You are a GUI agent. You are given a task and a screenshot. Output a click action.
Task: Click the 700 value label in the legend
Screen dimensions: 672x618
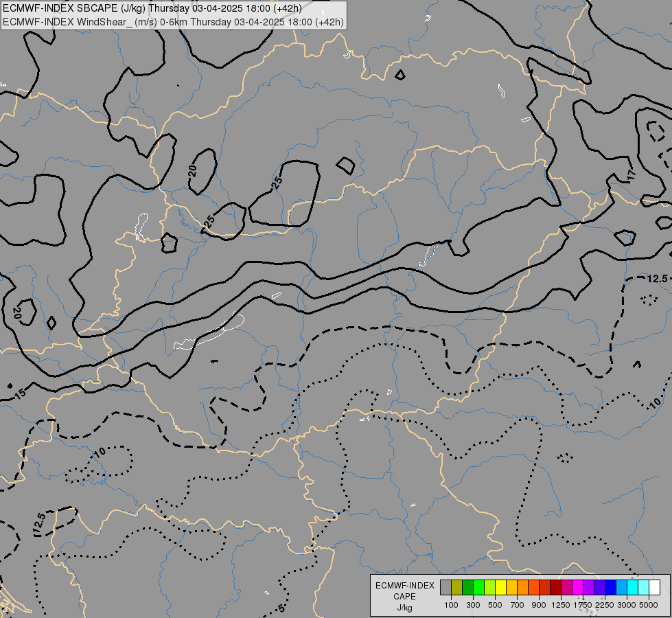[x=518, y=605]
